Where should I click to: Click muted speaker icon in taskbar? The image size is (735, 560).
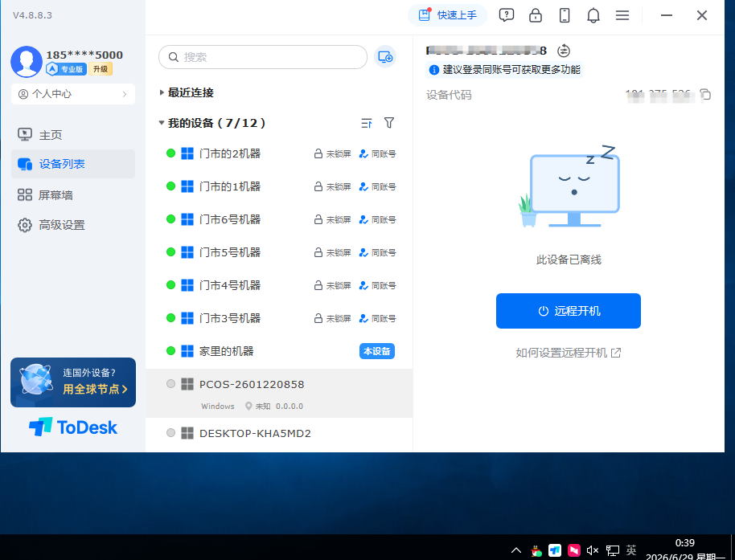pos(593,550)
